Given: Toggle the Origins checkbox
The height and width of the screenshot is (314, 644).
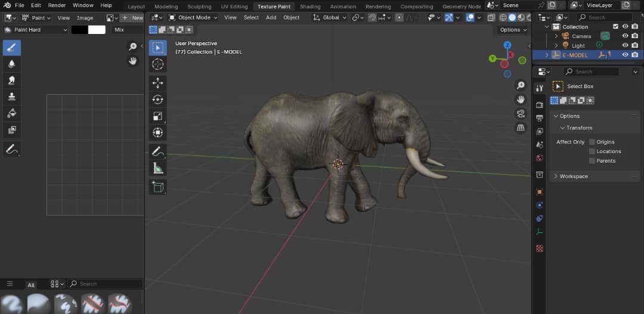Looking at the screenshot, I should point(592,142).
